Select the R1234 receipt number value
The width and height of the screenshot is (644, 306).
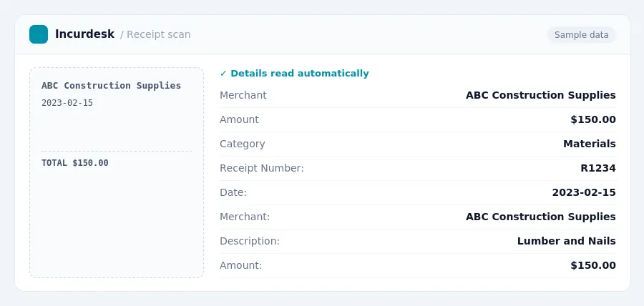coord(598,168)
